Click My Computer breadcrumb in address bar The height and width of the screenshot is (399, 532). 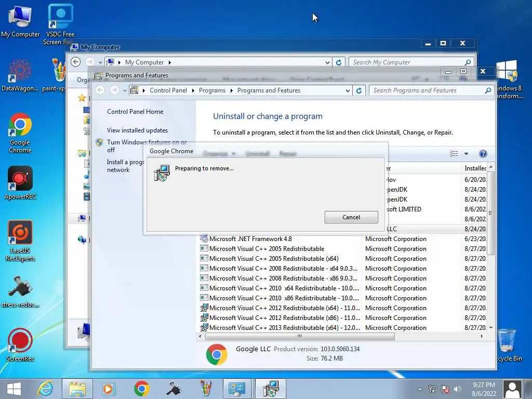[x=144, y=62]
